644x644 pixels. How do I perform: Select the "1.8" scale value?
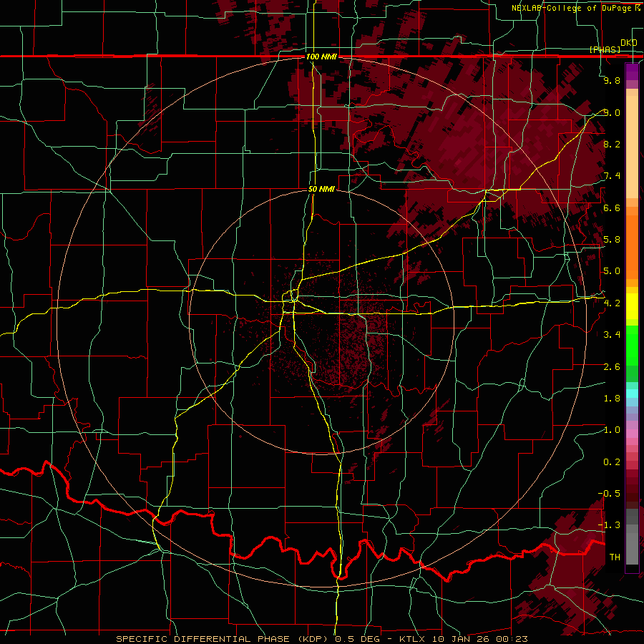tap(612, 398)
